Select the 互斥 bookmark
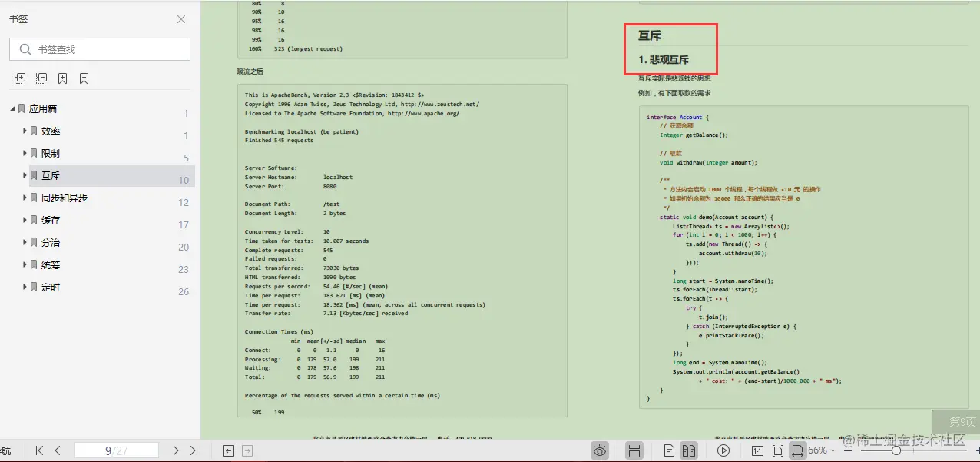 coord(51,176)
